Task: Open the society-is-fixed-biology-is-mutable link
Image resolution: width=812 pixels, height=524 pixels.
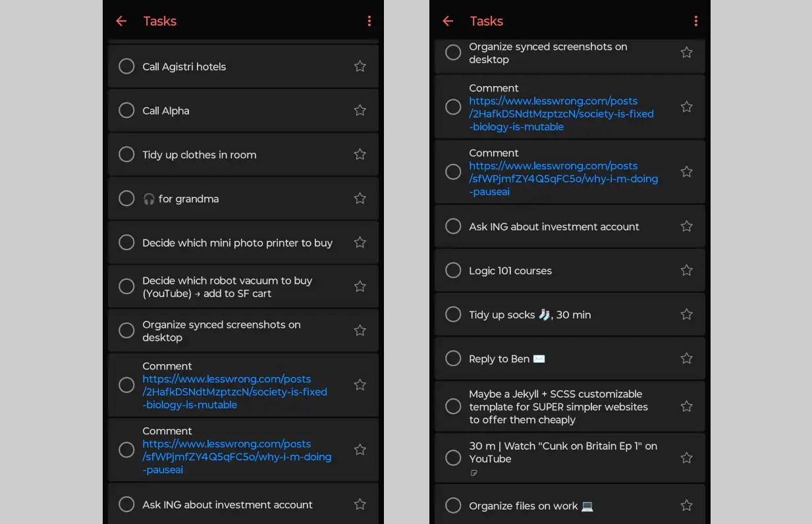Action: click(x=235, y=385)
